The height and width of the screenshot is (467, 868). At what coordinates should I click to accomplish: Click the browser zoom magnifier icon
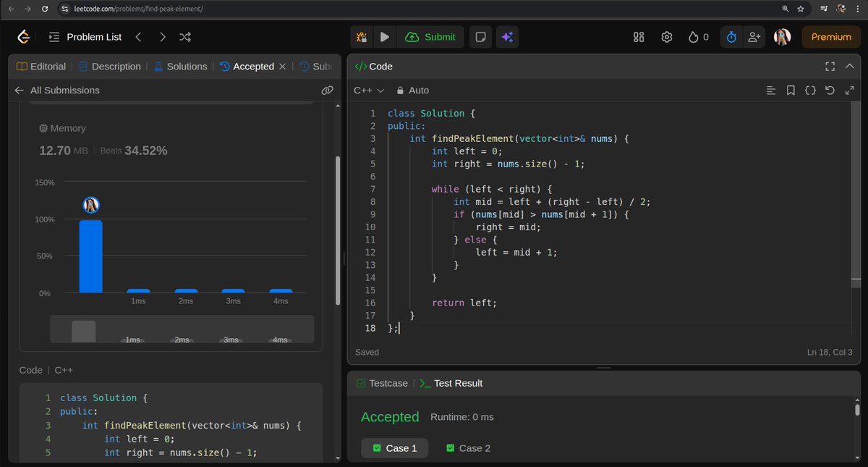pyautogui.click(x=786, y=9)
